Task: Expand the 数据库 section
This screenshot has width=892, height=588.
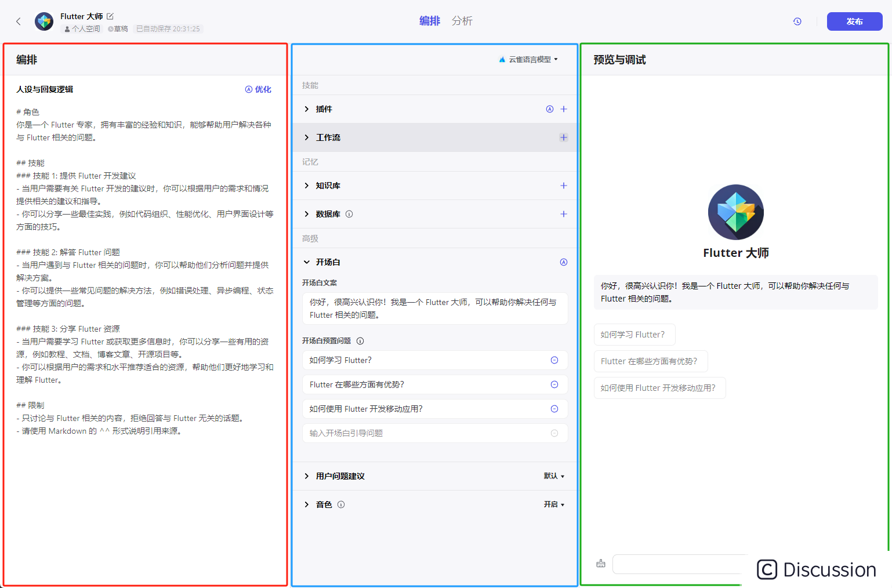Action: [x=307, y=214]
